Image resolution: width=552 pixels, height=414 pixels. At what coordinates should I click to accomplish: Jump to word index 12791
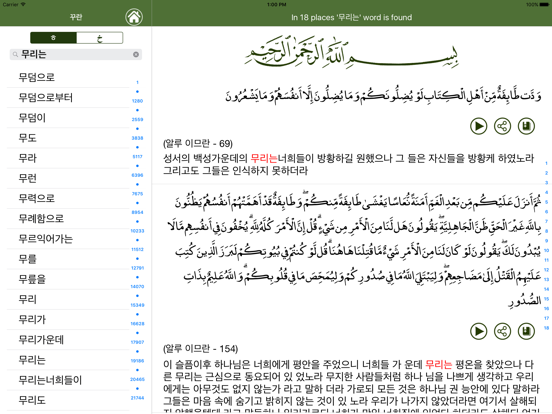pos(137,268)
